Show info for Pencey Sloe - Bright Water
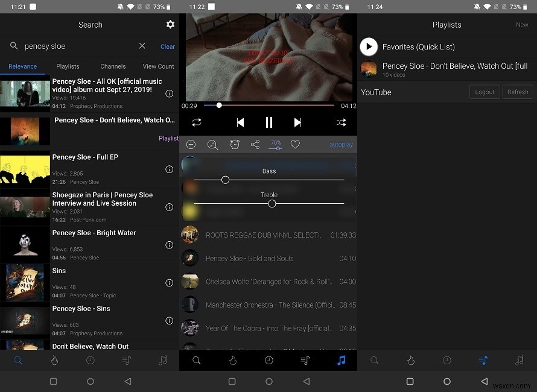Viewport: 537px width, 392px height. coord(169,245)
